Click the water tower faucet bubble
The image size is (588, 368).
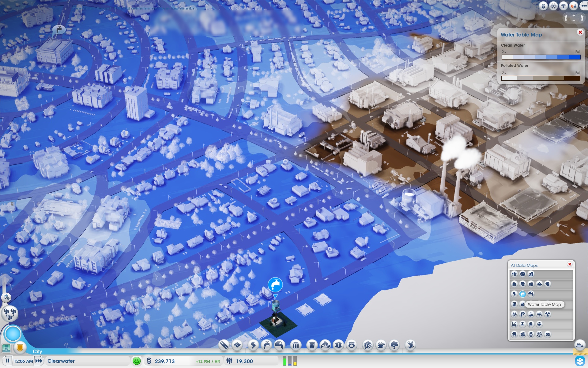pyautogui.click(x=275, y=285)
